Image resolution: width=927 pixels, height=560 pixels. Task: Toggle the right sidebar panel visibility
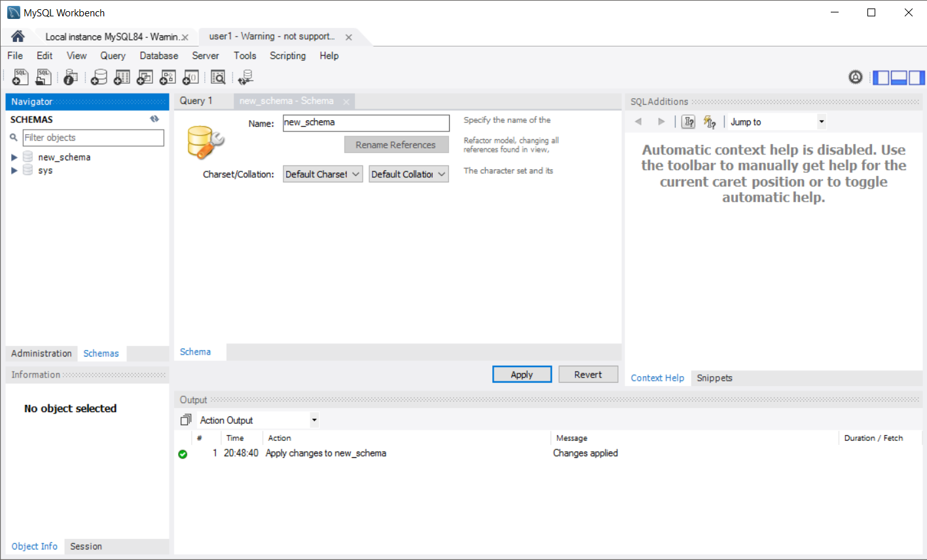(917, 78)
